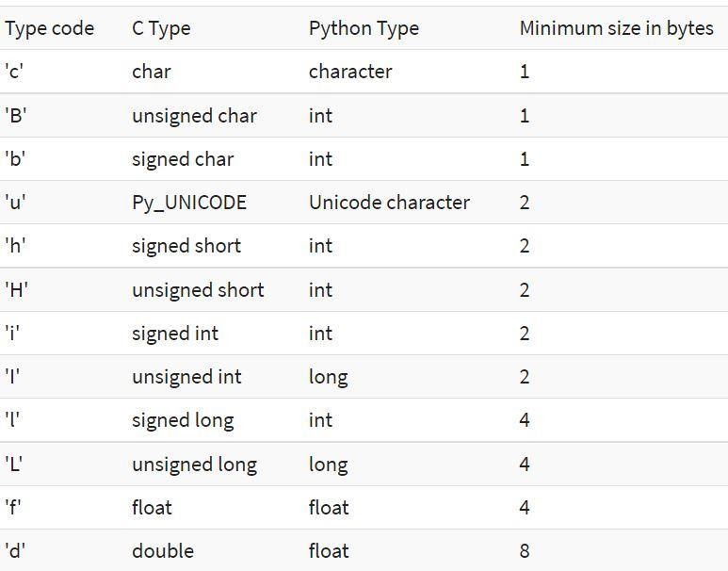This screenshot has height=571, width=728.
Task: Select the "unsigned long" cell
Action: 194,465
